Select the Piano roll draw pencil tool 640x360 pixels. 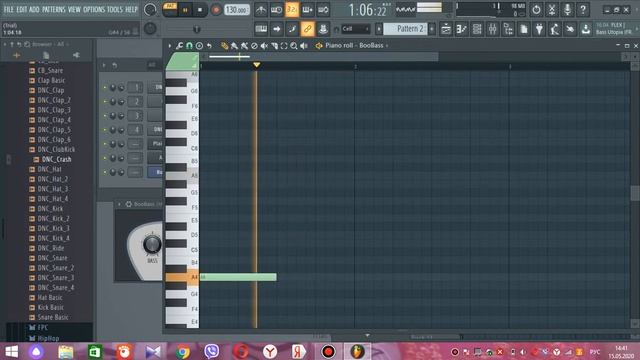(x=224, y=46)
